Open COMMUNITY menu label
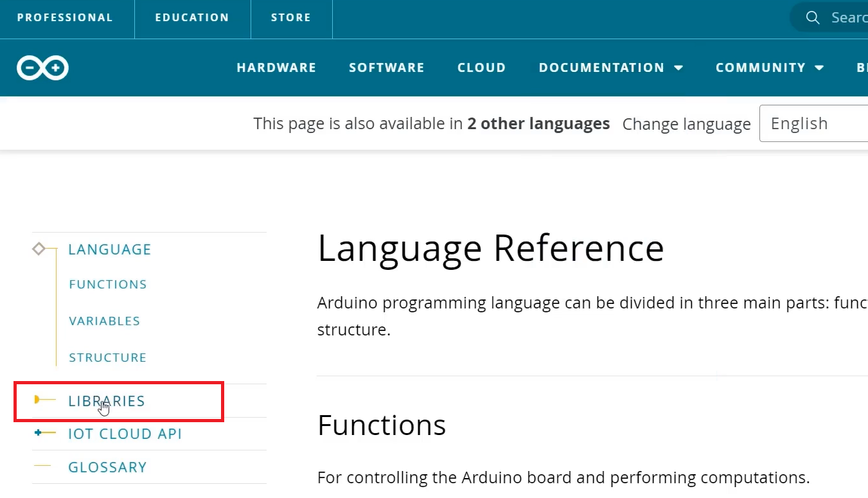The width and height of the screenshot is (868, 498). (x=760, y=67)
